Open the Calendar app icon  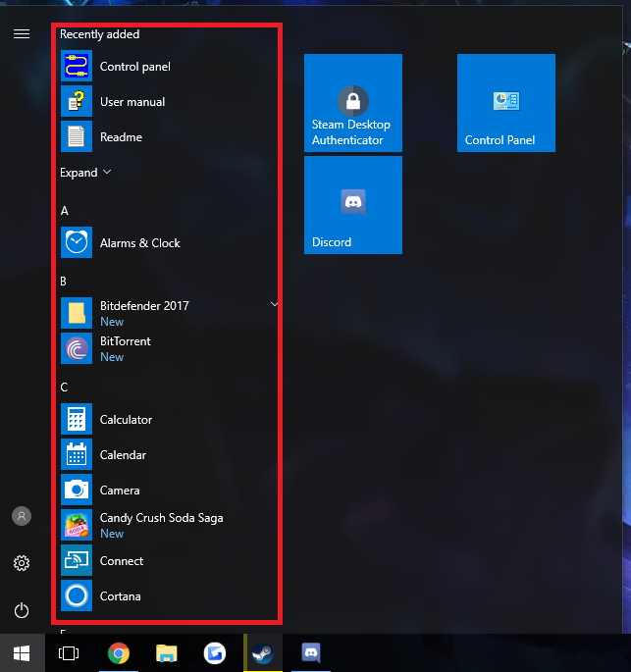77,454
